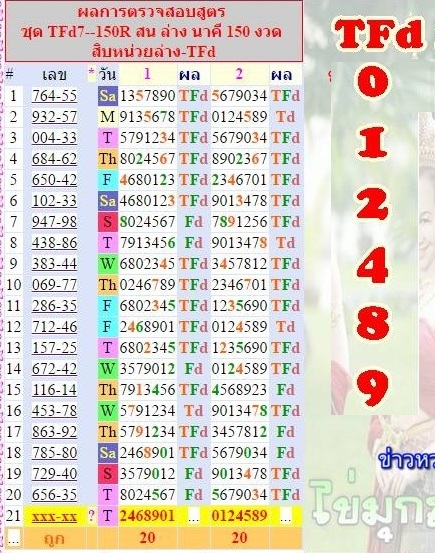Open the 672-42 number link
Viewport: 435px width, 553px height.
54,369
